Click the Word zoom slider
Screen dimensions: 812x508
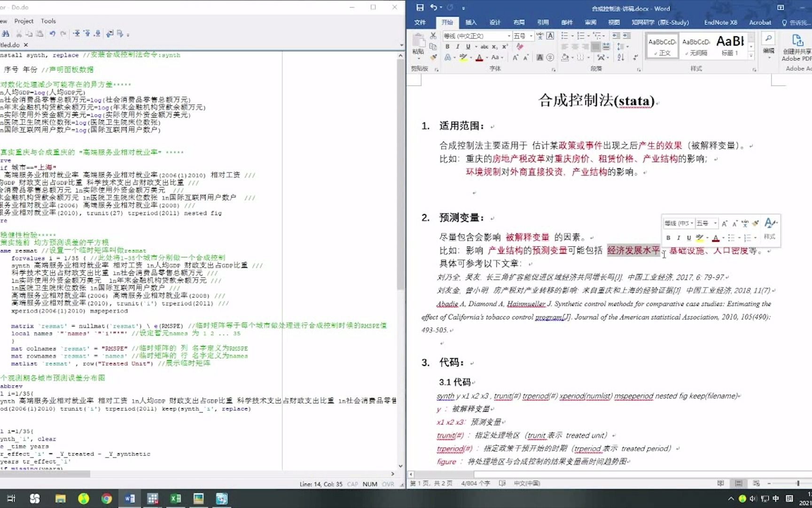pos(797,483)
